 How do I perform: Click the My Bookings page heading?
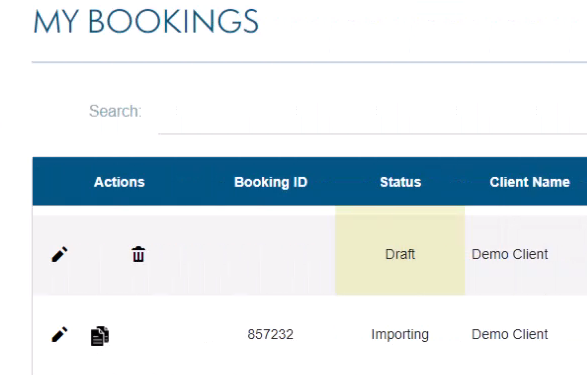(146, 22)
